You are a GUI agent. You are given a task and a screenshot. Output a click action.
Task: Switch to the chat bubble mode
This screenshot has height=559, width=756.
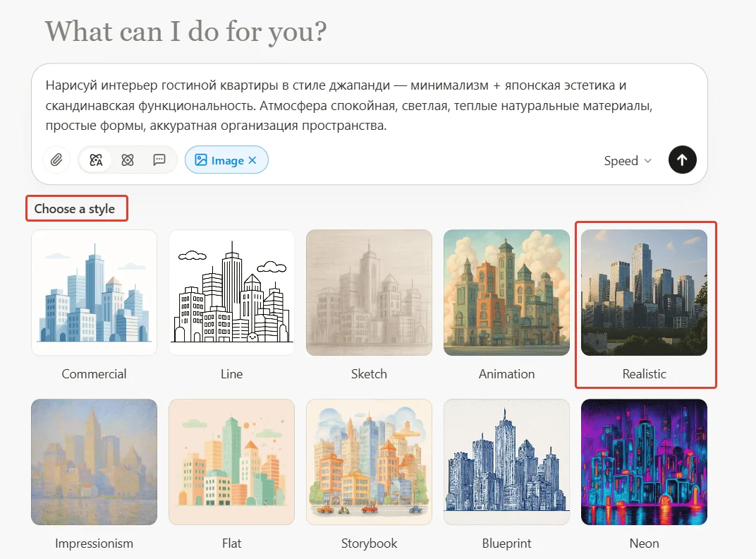(x=159, y=160)
